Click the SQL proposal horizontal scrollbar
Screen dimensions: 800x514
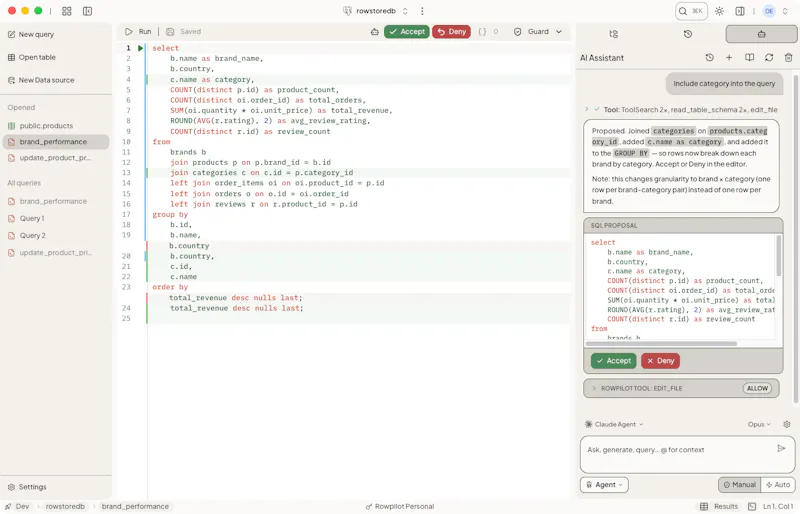[661, 344]
